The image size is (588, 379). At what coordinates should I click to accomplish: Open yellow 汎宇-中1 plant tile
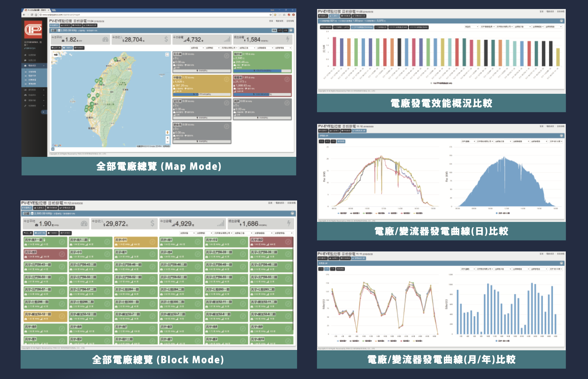point(136,242)
